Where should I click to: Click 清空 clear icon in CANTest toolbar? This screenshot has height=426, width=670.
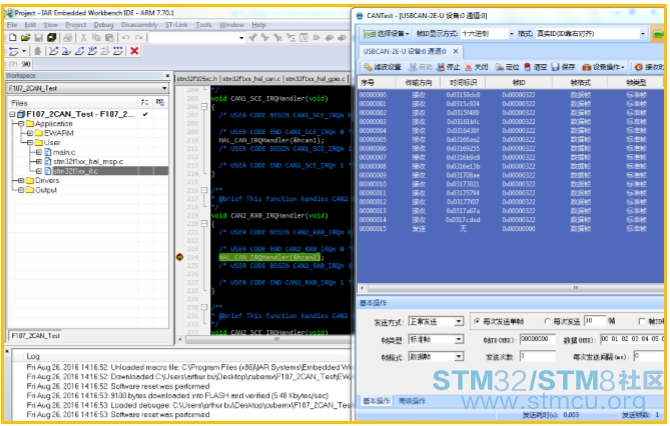point(527,67)
